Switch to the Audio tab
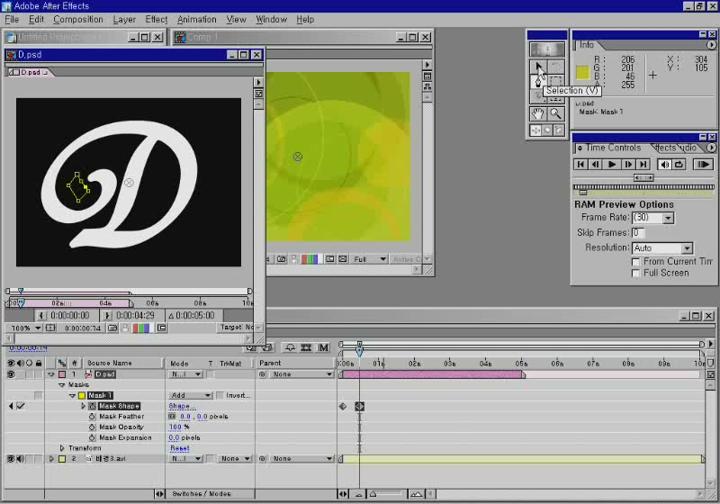This screenshot has width=720, height=504. click(x=689, y=148)
